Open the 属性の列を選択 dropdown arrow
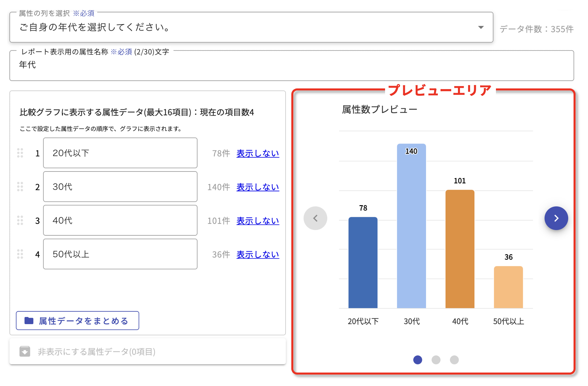588x386 pixels. click(481, 27)
